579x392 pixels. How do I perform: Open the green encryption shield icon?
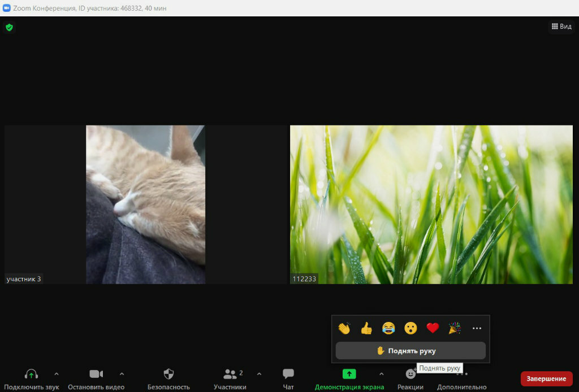pyautogui.click(x=9, y=27)
